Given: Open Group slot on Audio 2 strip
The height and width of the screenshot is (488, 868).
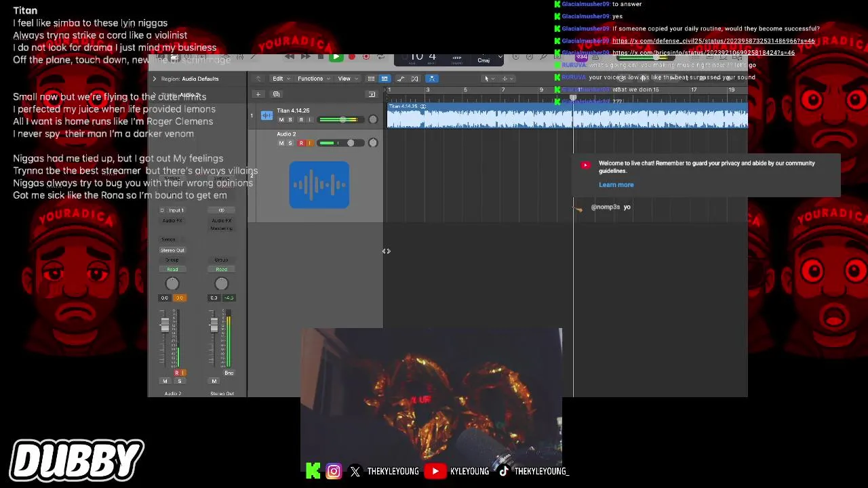Looking at the screenshot, I should 172,260.
